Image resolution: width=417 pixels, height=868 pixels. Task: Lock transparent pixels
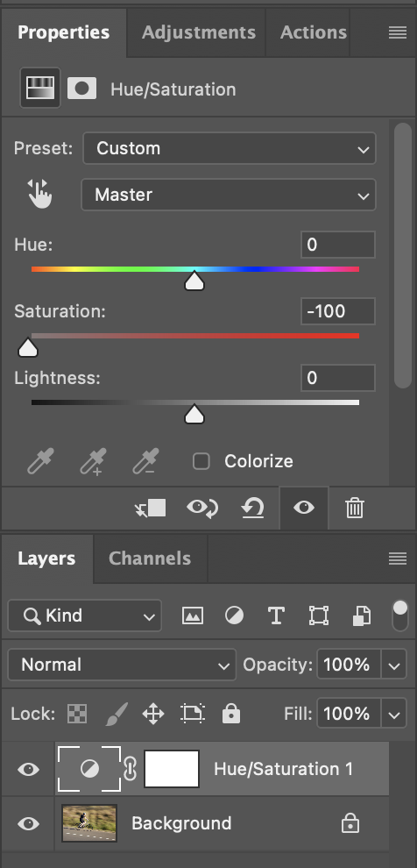coord(77,714)
